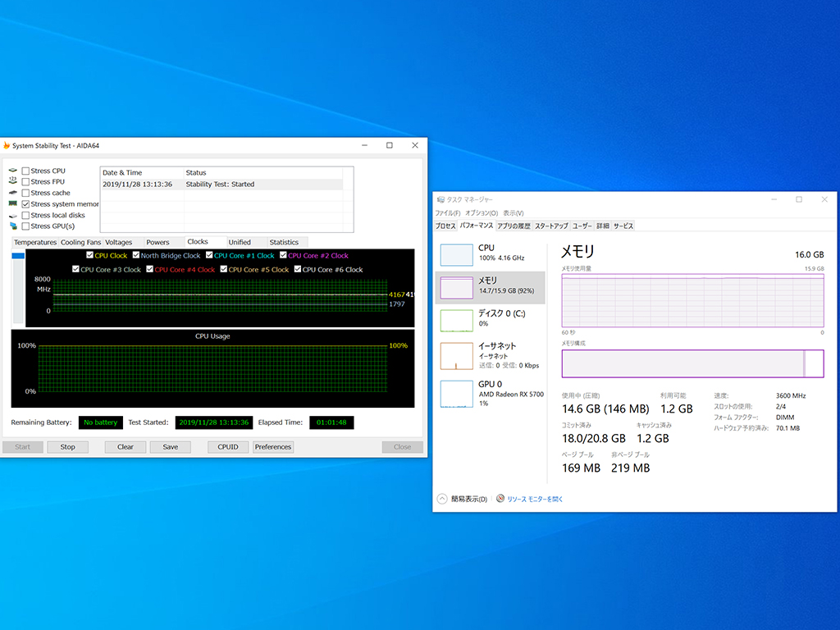Select the GPU 0 graph thumbnail
The image size is (840, 630).
click(456, 395)
